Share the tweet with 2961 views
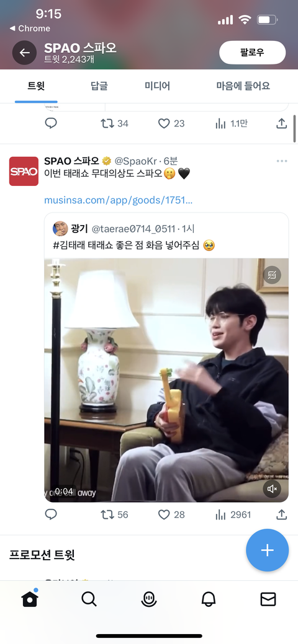Viewport: 298px width, 644px height. click(x=281, y=514)
